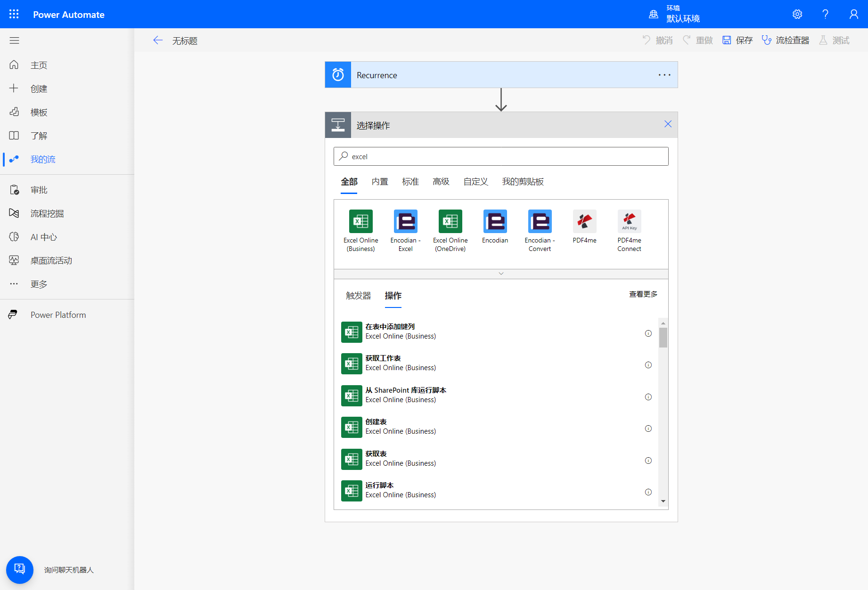868x590 pixels.
Task: Click the excel search input field
Action: click(501, 156)
